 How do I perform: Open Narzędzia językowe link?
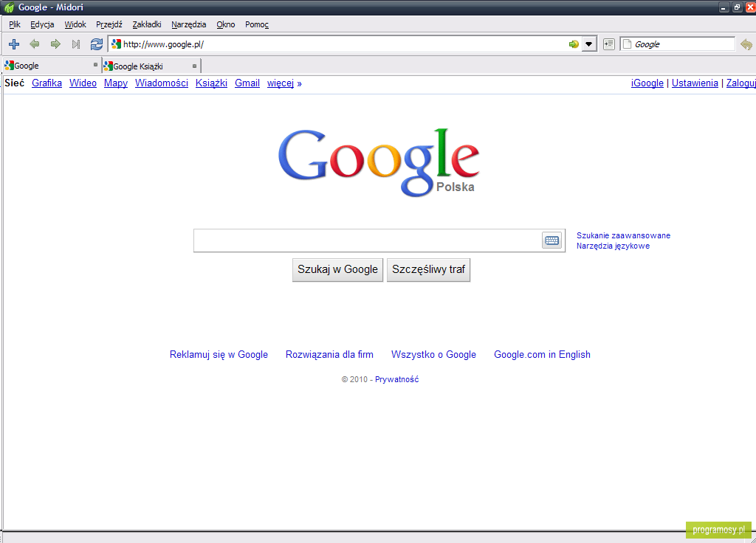pyautogui.click(x=613, y=246)
